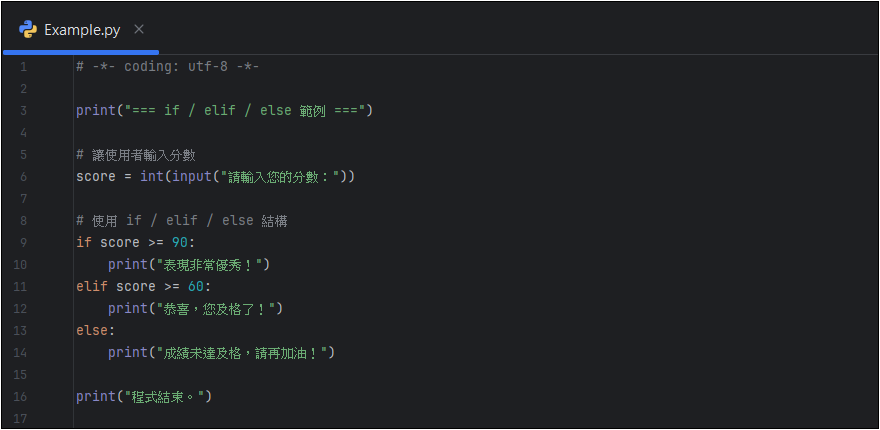880x430 pixels.
Task: Click the "elif score >= 60" line
Action: (x=143, y=287)
